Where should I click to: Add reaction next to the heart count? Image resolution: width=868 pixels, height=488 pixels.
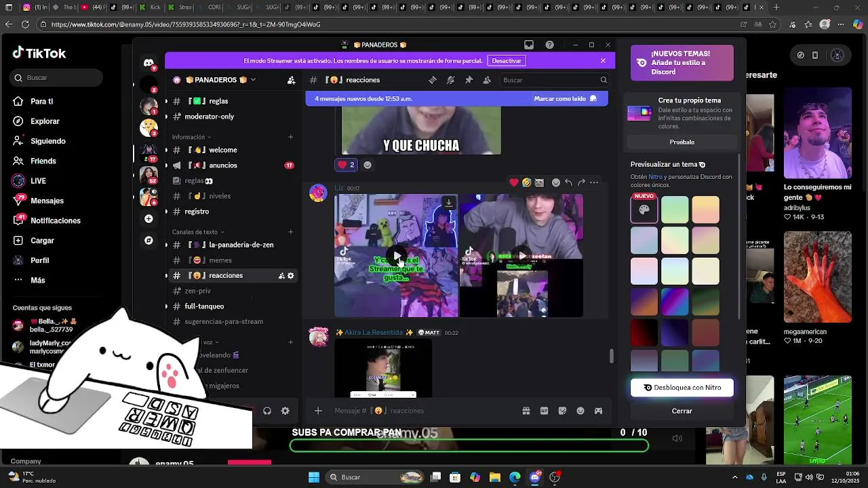(368, 165)
